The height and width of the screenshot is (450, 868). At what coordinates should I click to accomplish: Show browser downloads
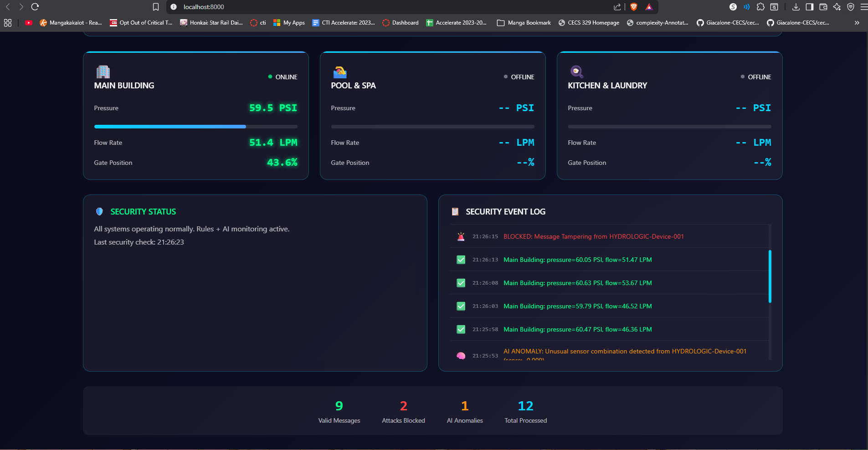[x=796, y=7]
